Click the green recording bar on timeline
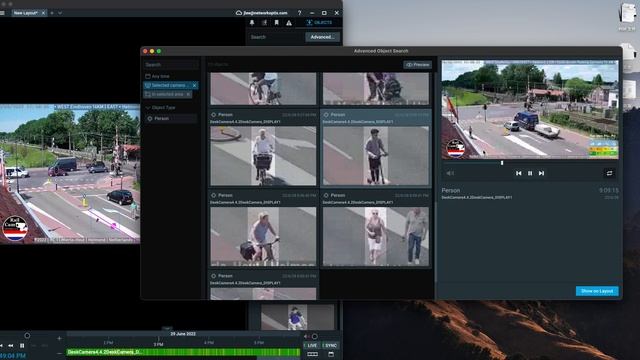 coord(183,352)
